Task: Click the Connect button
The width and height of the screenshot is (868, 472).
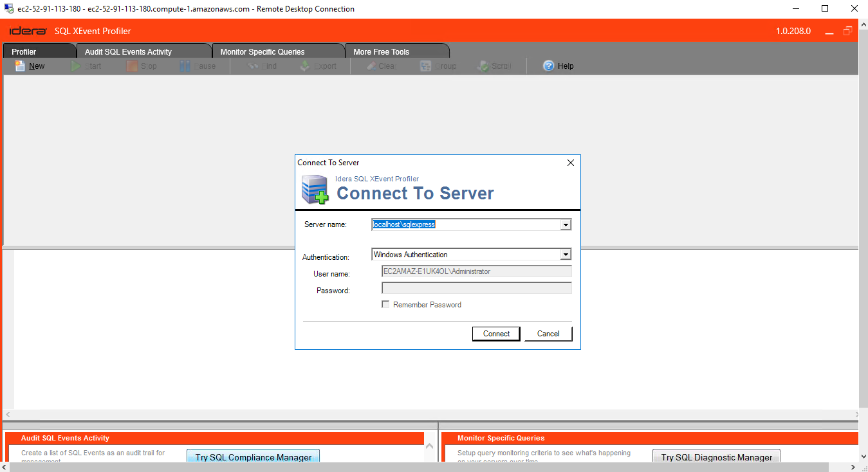Action: click(495, 333)
